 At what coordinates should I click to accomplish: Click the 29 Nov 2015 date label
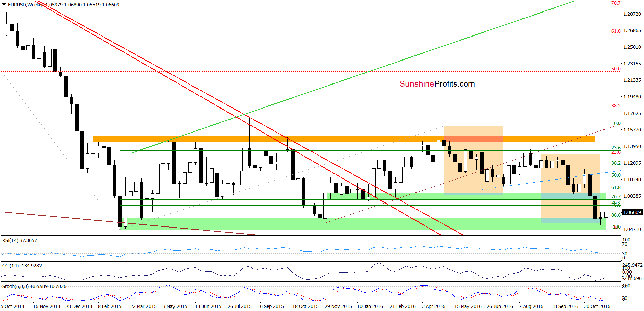[x=338, y=306]
